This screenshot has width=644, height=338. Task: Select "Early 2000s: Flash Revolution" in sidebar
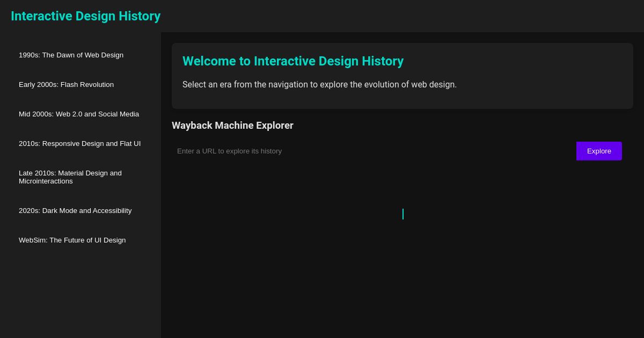66,85
